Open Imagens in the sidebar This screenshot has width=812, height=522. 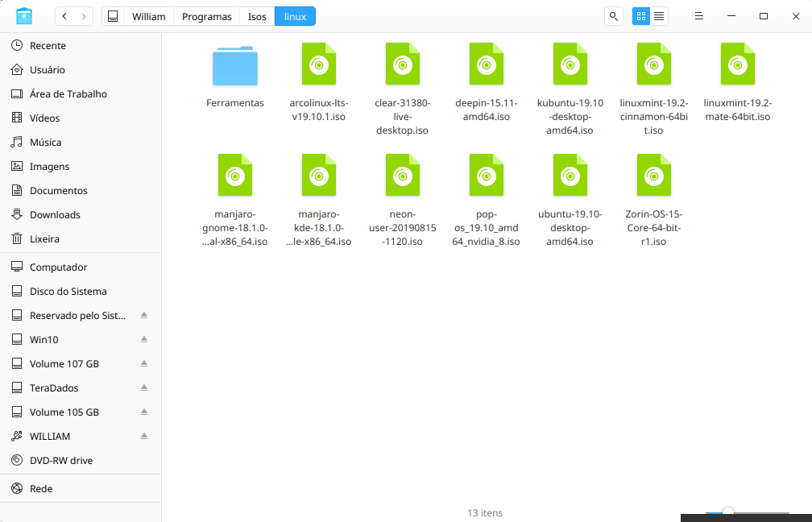(81, 166)
